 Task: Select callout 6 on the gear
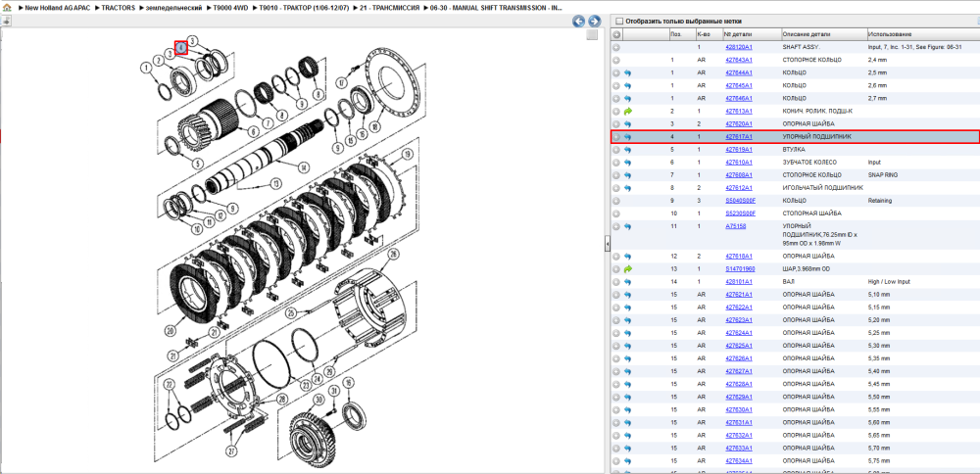coord(254,132)
